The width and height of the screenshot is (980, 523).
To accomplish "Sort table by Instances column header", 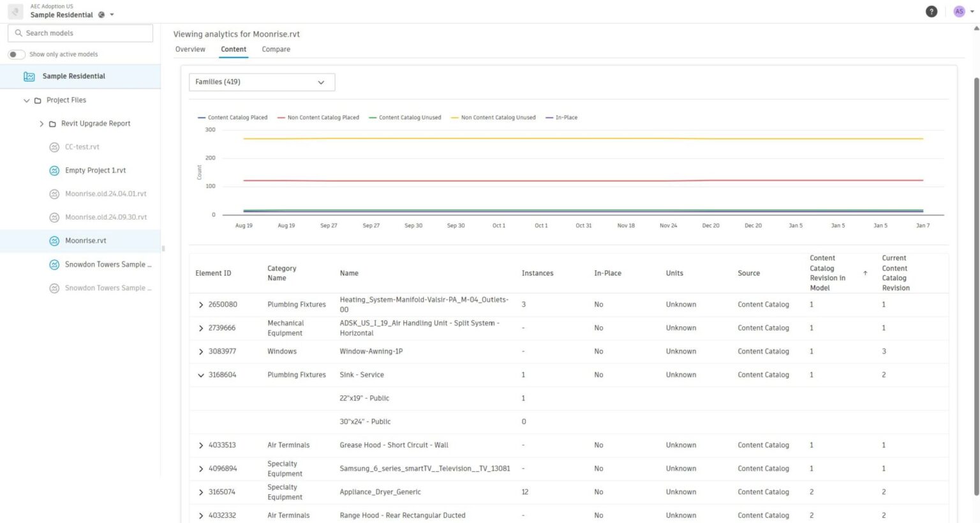I will (x=537, y=273).
